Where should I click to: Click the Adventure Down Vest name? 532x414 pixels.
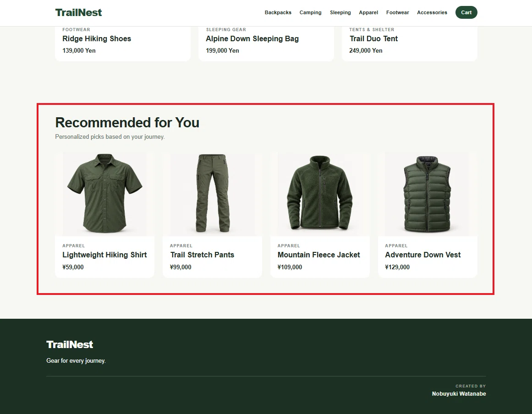click(423, 255)
